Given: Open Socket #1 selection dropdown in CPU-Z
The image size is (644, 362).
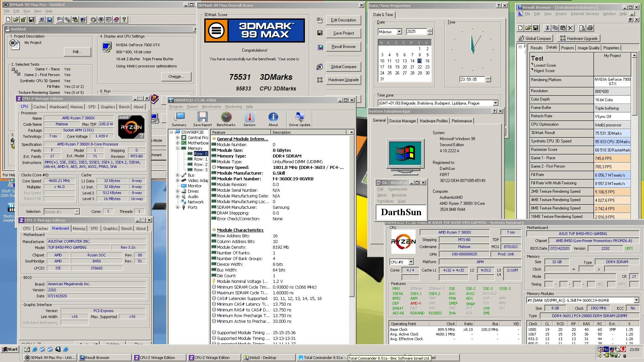Looking at the screenshot, I should [77, 212].
